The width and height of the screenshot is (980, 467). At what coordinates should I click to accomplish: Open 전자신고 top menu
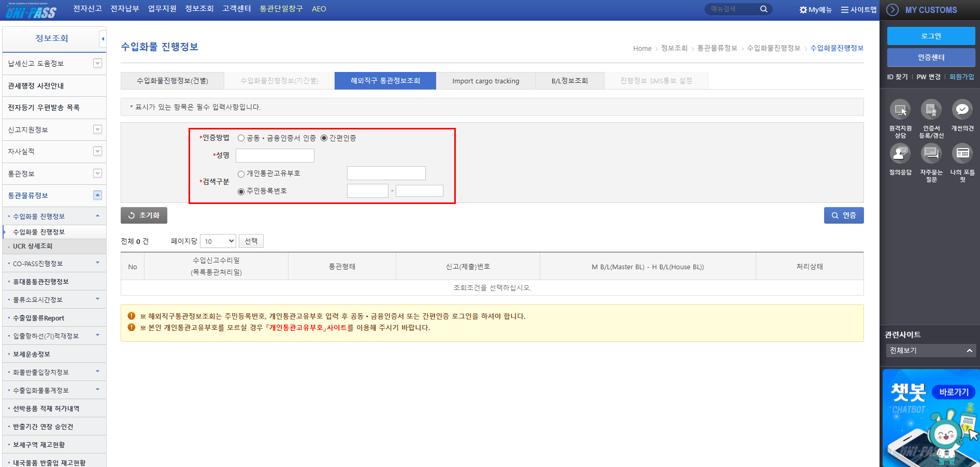click(x=88, y=9)
